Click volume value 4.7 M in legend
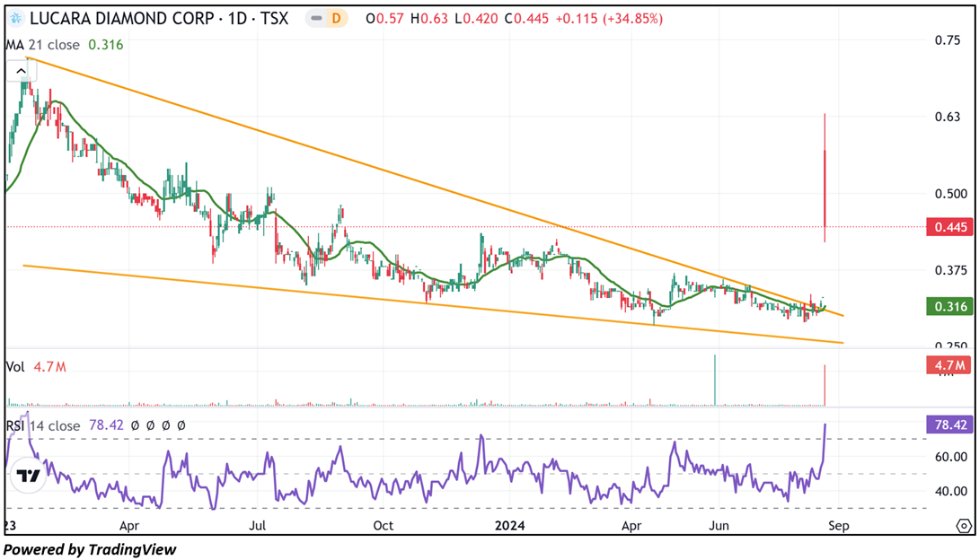The height and width of the screenshot is (560, 979). pyautogui.click(x=50, y=367)
